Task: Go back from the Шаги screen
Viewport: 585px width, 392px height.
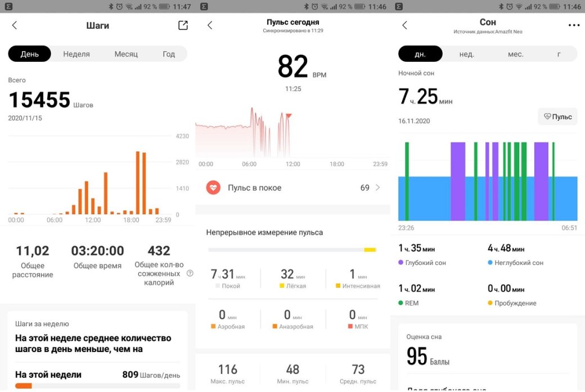Action: [15, 25]
